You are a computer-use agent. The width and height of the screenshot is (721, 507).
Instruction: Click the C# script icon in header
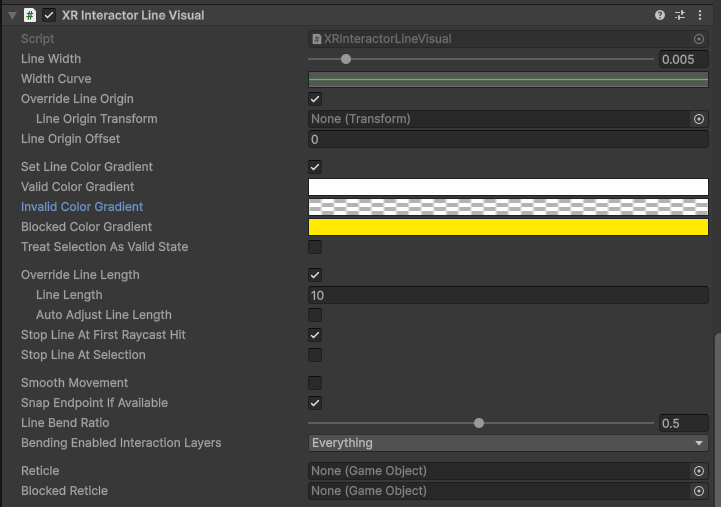30,15
